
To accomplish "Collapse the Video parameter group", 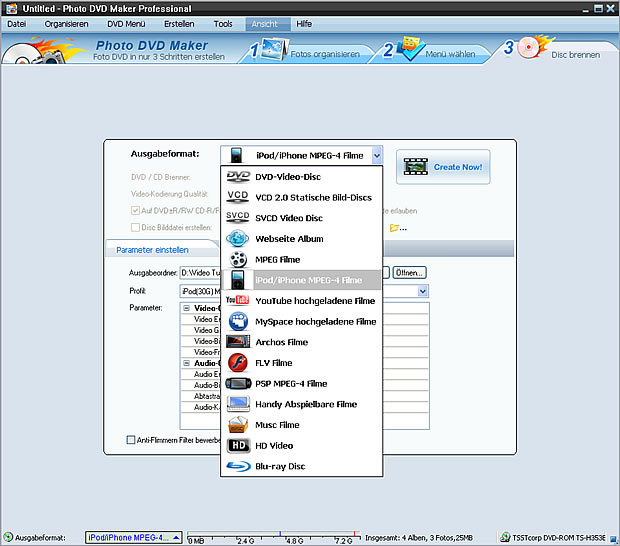I will pos(187,308).
